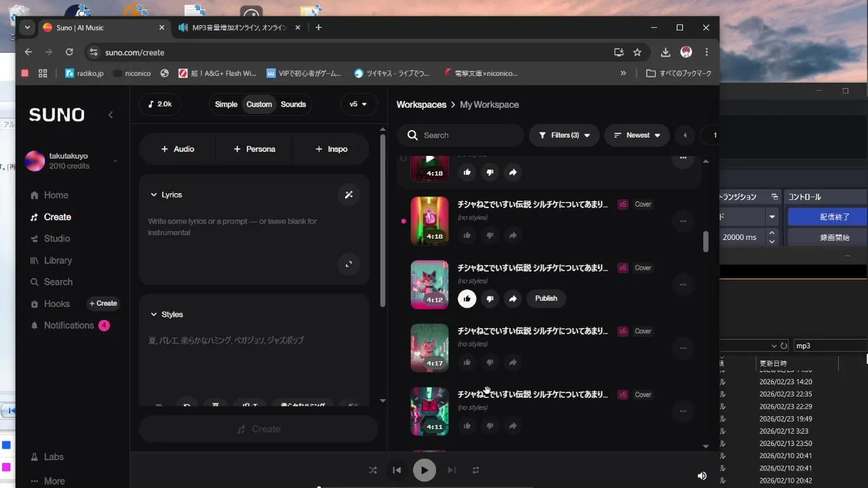Click 録画開始 button in the OBS window
868x488 pixels.
click(x=834, y=237)
